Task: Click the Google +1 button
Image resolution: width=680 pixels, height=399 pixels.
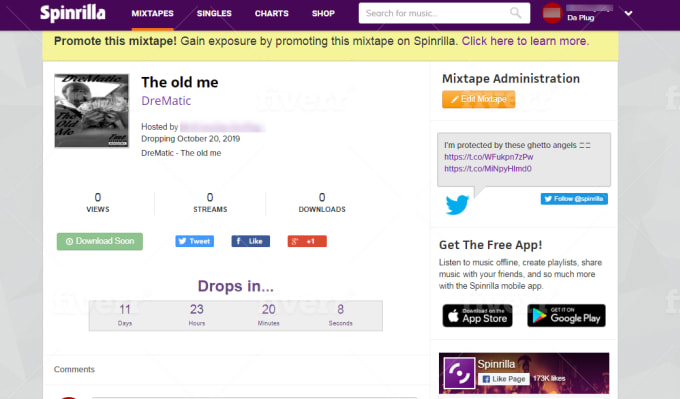Action: pos(307,241)
